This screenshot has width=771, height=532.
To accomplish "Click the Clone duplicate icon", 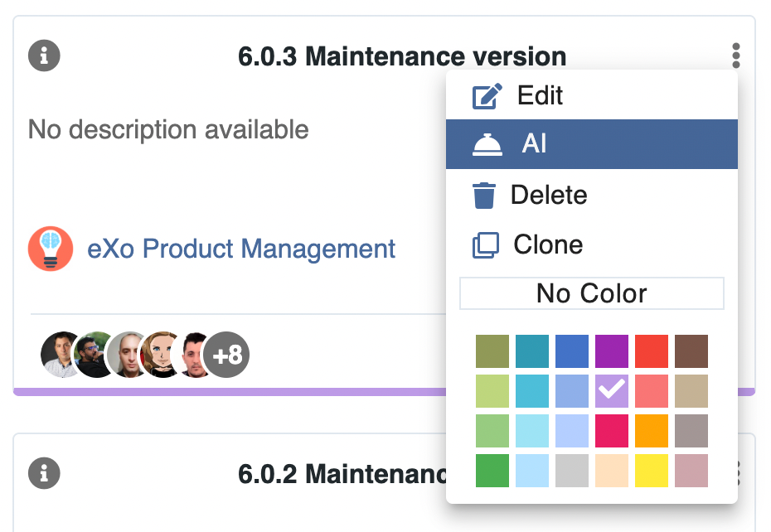I will (x=486, y=245).
